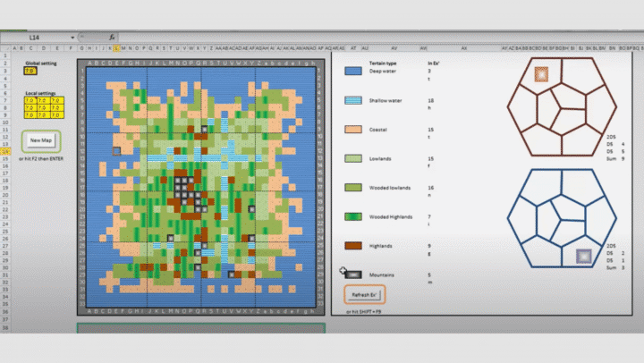Open the Name Box dropdown arrow

pyautogui.click(x=72, y=38)
